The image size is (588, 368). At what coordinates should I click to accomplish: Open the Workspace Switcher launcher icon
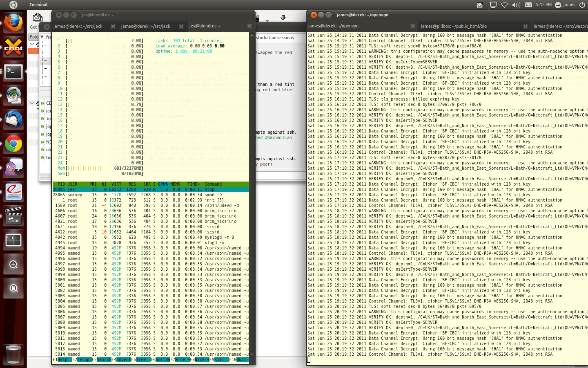point(13,240)
